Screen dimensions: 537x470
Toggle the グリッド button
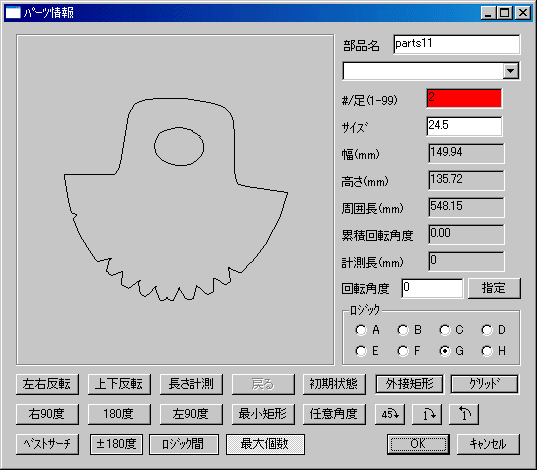click(484, 384)
